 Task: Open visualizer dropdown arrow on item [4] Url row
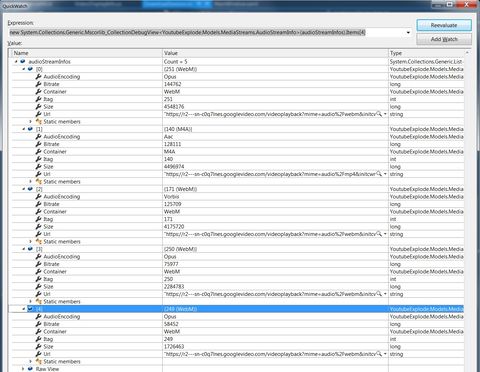[x=385, y=354]
